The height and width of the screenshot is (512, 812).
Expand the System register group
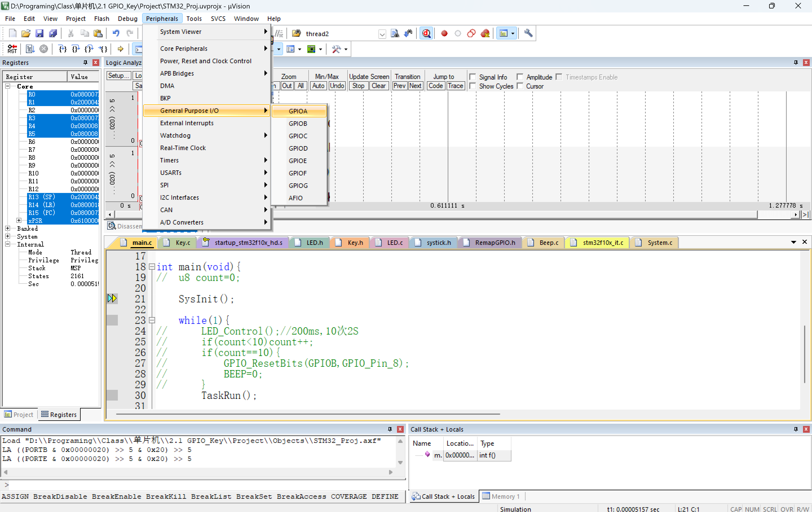tap(7, 236)
